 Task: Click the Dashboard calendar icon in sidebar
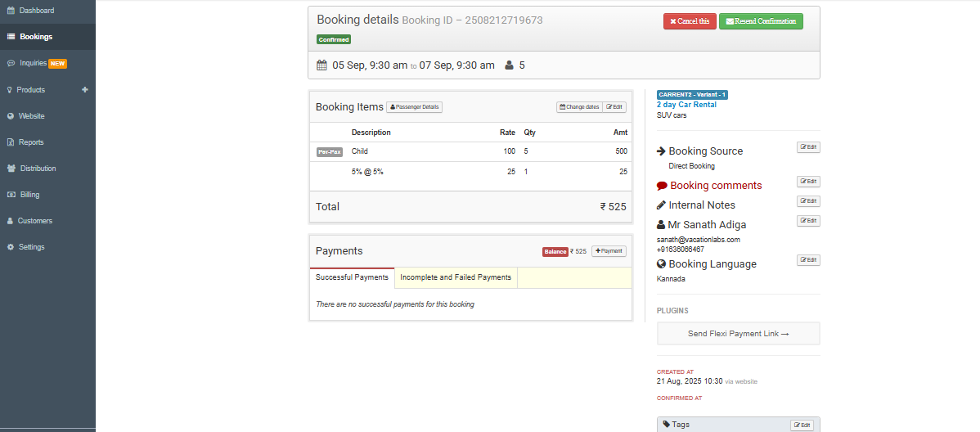click(x=11, y=11)
